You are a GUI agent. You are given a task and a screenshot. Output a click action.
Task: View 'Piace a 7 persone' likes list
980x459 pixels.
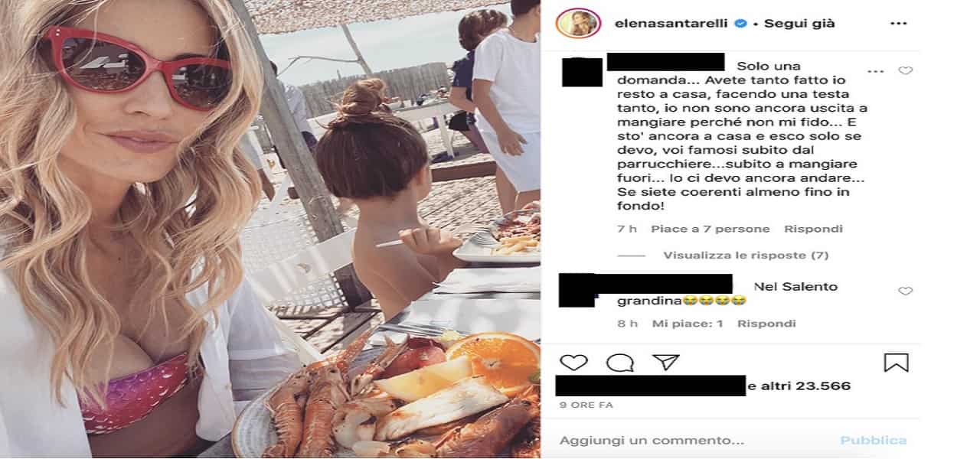(710, 229)
